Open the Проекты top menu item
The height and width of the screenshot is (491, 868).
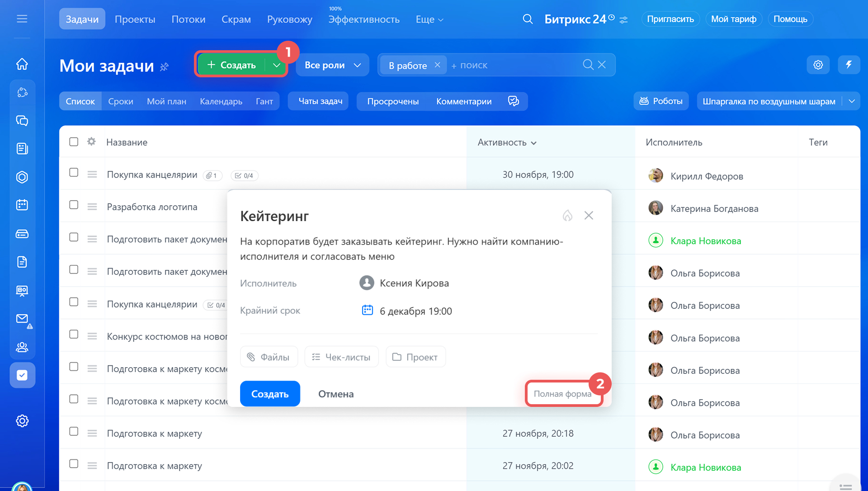point(135,19)
